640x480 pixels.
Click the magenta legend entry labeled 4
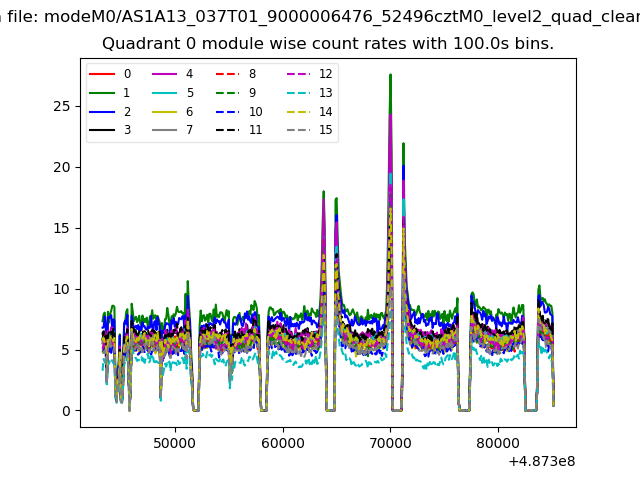coord(165,74)
